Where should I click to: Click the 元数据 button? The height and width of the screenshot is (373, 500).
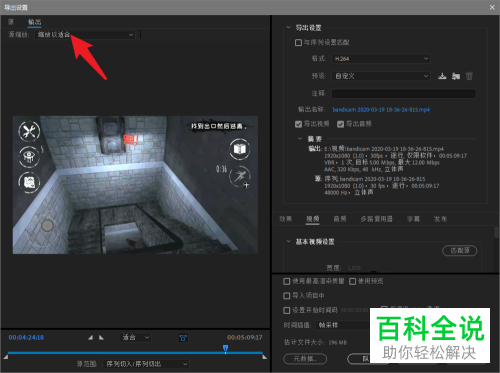coord(305,359)
